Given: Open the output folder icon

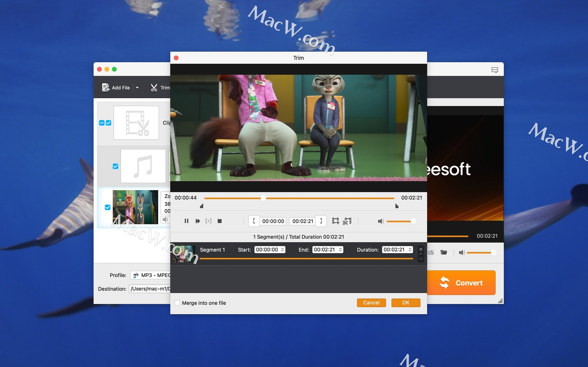Looking at the screenshot, I should click(444, 253).
